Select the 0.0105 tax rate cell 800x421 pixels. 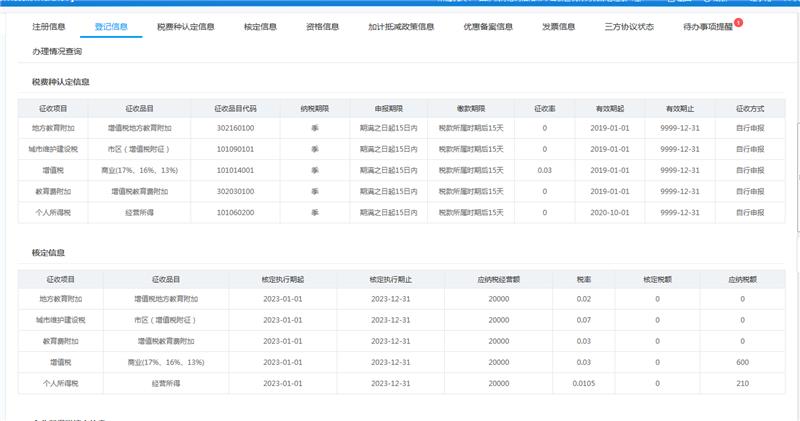coord(584,383)
